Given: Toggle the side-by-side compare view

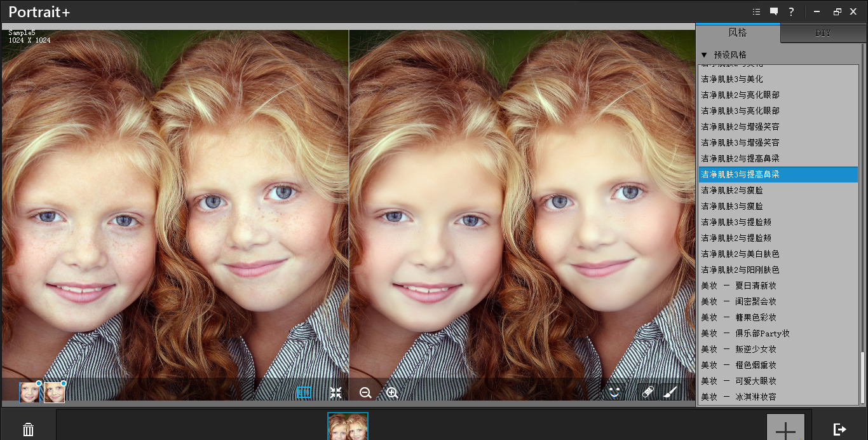Looking at the screenshot, I should [x=304, y=392].
